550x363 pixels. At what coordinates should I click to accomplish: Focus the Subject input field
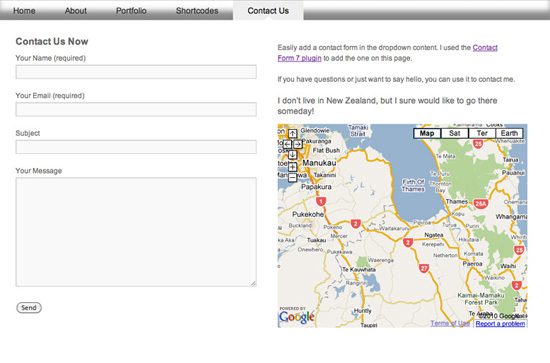coord(136,147)
